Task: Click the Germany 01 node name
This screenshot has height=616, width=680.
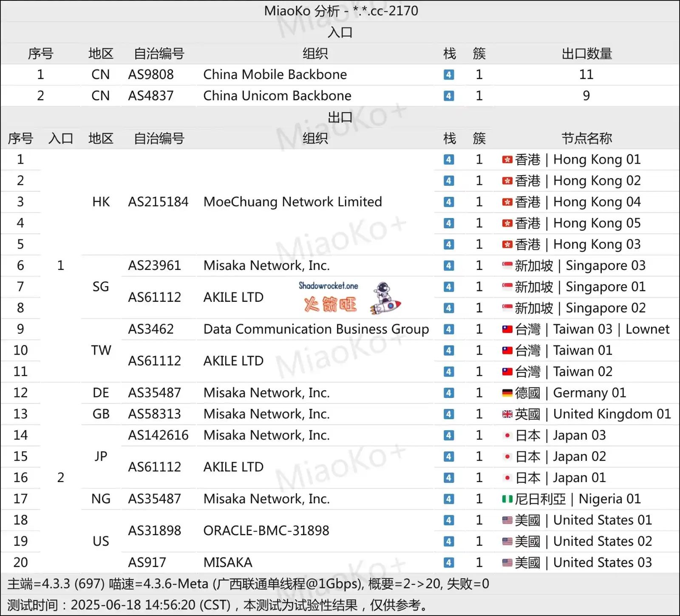Action: pos(570,393)
